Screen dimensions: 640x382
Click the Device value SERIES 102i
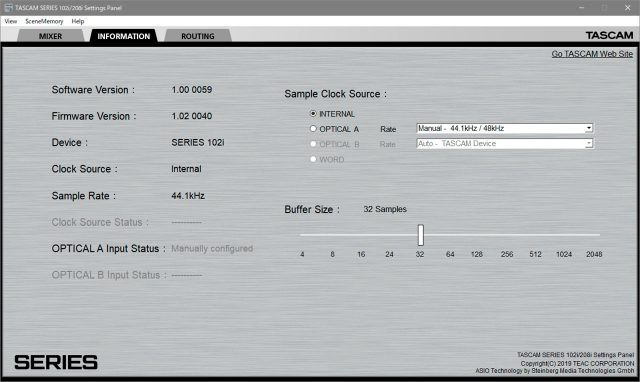pos(198,142)
